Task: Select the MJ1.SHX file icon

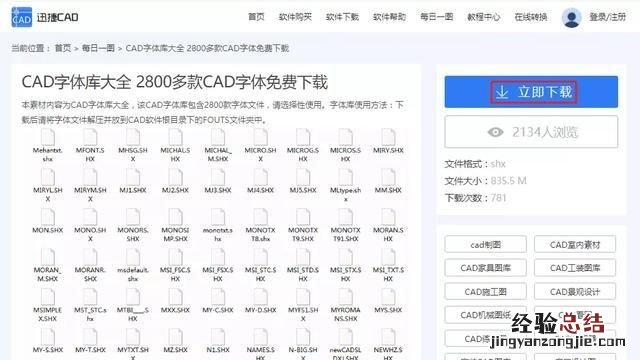Action: [x=133, y=177]
